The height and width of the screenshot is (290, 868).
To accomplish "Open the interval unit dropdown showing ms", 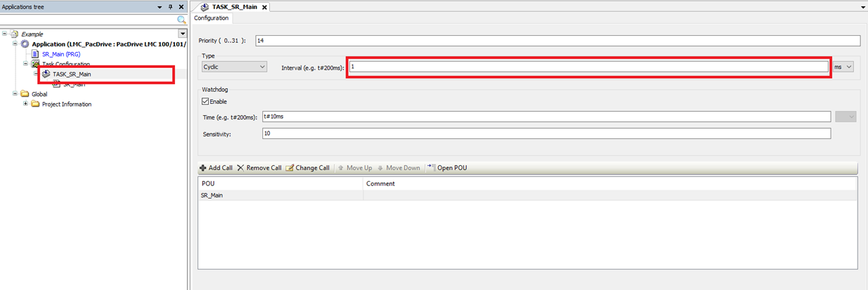I will 844,66.
